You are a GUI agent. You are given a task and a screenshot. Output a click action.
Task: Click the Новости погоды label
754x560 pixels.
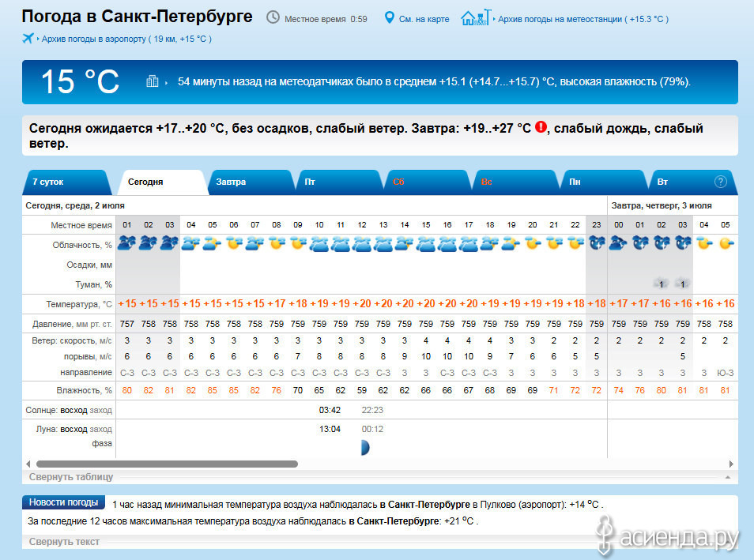(x=63, y=502)
